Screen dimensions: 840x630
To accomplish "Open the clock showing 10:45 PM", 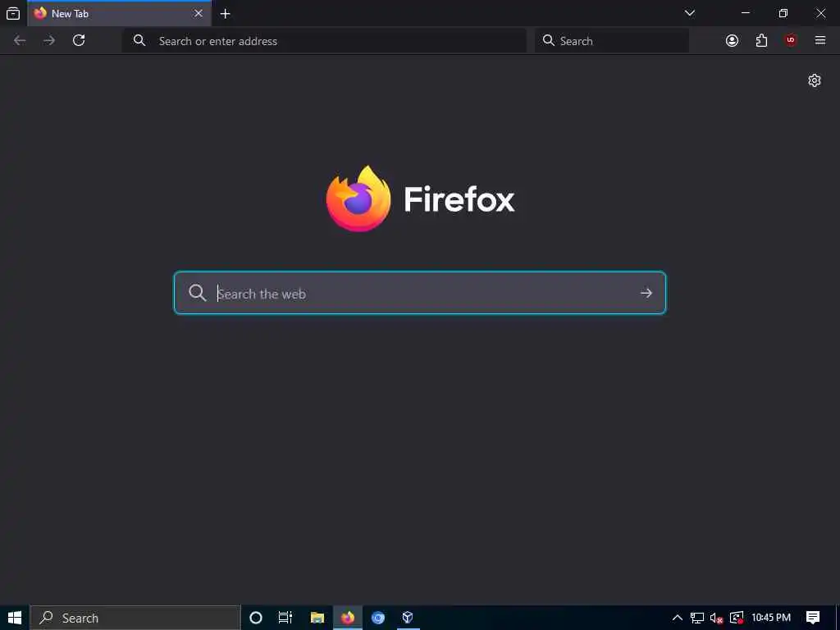I will coord(771,618).
